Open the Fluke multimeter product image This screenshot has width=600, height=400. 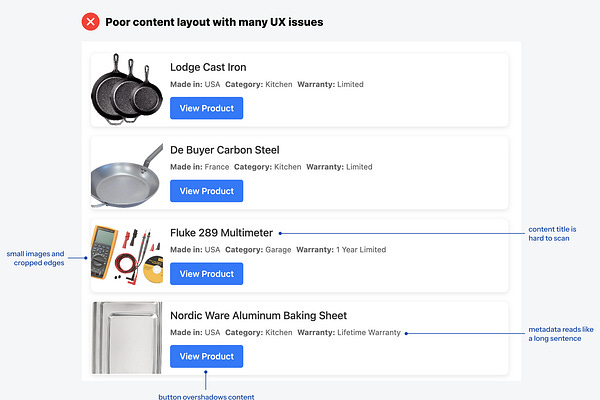pyautogui.click(x=126, y=255)
